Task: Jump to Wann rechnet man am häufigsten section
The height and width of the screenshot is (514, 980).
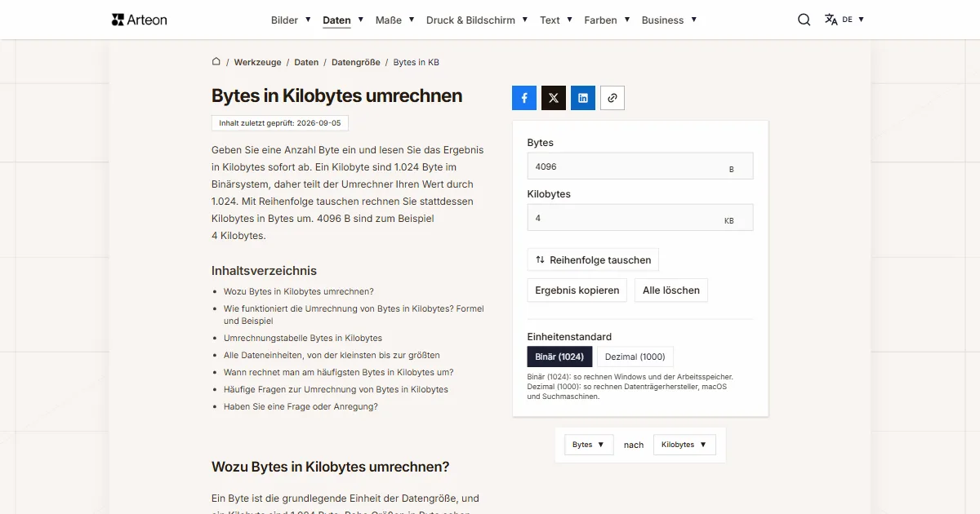Action: click(x=338, y=372)
